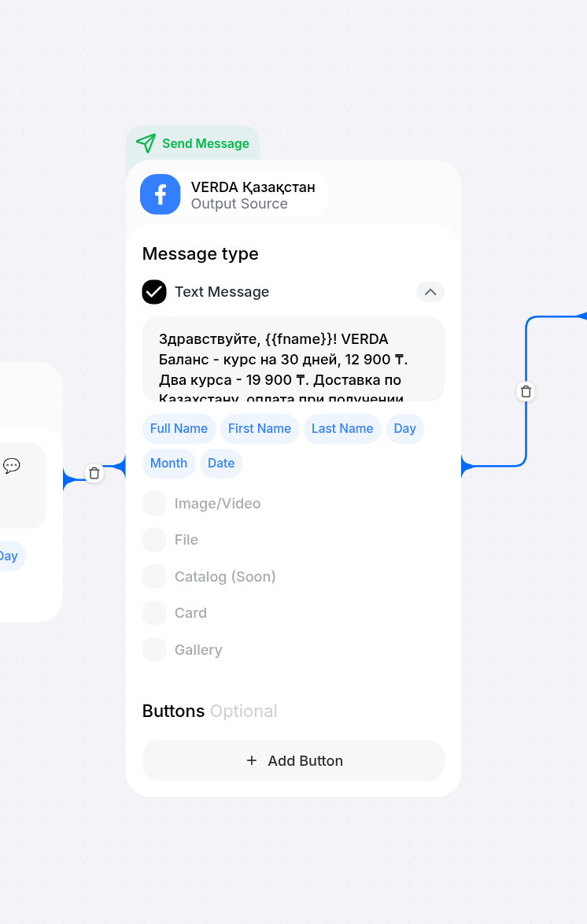Image resolution: width=587 pixels, height=924 pixels.
Task: Enable the Gallery message type
Action: (153, 650)
